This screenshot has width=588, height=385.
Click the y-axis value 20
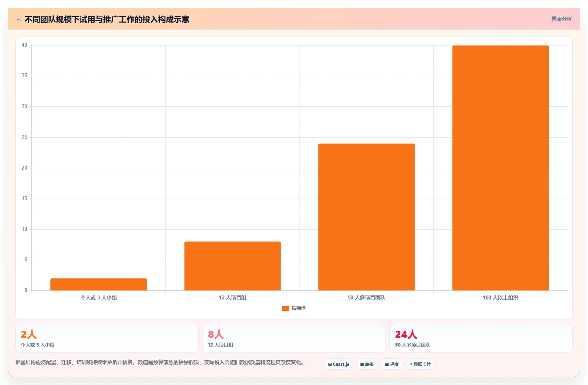pyautogui.click(x=24, y=168)
